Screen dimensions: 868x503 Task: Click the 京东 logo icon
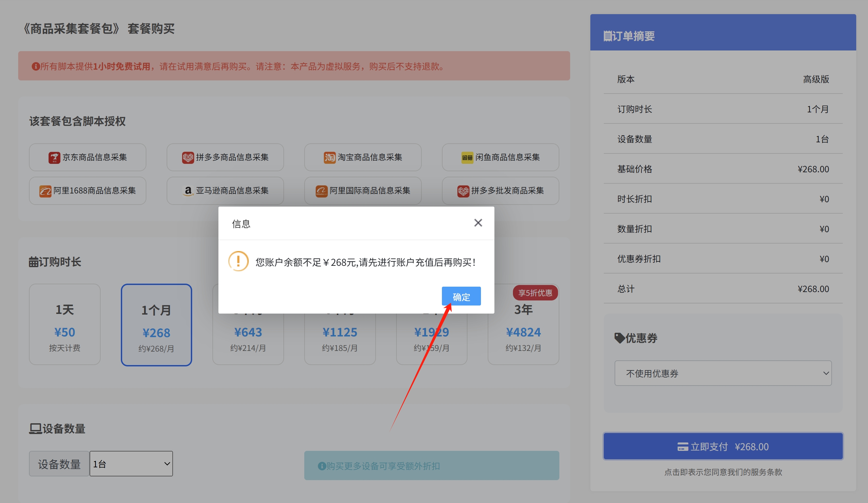point(54,158)
